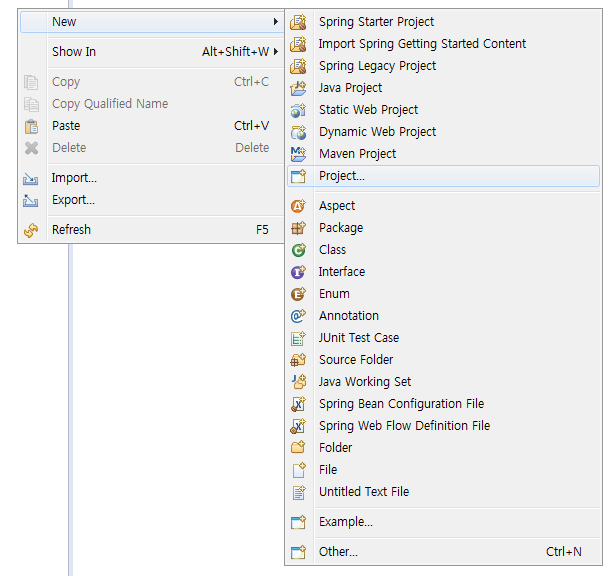This screenshot has height=576, width=612.
Task: Select Static Web Project entry
Action: coord(443,110)
